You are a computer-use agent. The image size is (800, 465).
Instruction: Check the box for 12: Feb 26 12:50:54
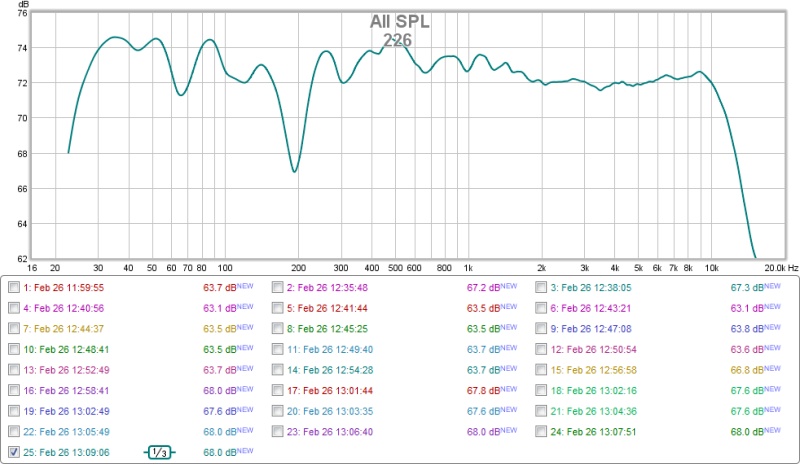coord(541,349)
